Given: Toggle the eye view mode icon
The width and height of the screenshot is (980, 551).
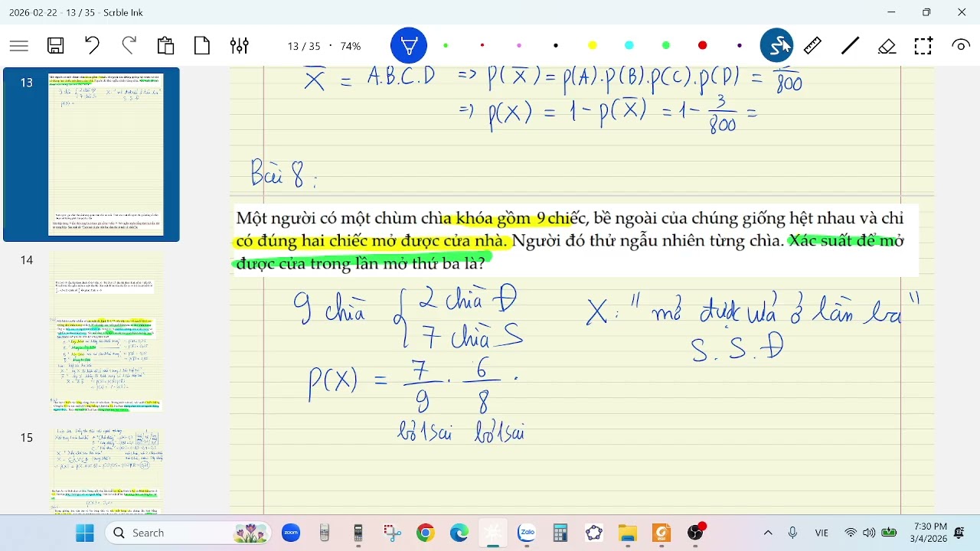Looking at the screenshot, I should click(960, 46).
